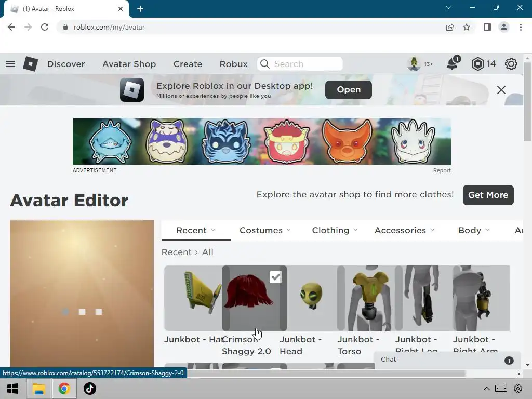Image resolution: width=532 pixels, height=399 pixels.
Task: Expand the Costumes dropdown tab
Action: coord(265,230)
